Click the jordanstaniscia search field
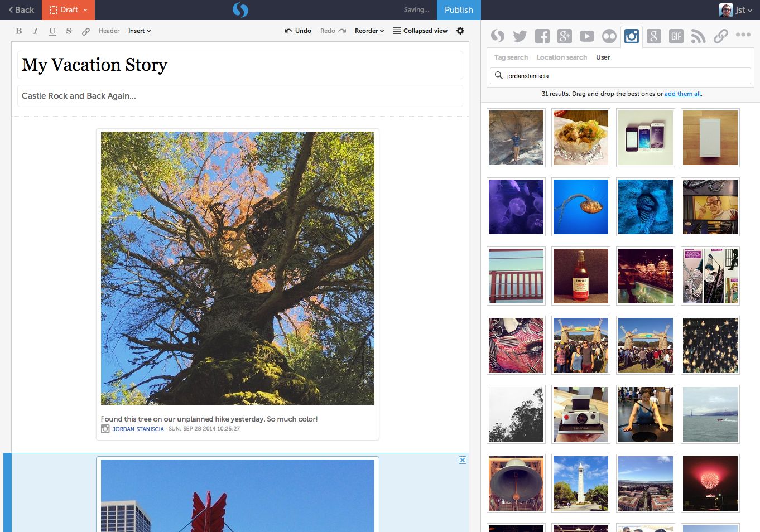The height and width of the screenshot is (532, 760). coord(620,76)
